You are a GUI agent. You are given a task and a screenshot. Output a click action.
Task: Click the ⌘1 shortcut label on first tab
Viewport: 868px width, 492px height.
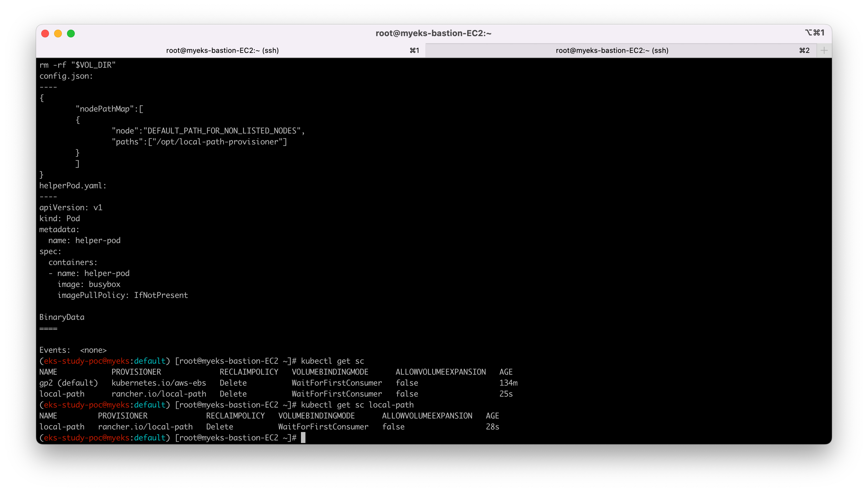tap(414, 50)
